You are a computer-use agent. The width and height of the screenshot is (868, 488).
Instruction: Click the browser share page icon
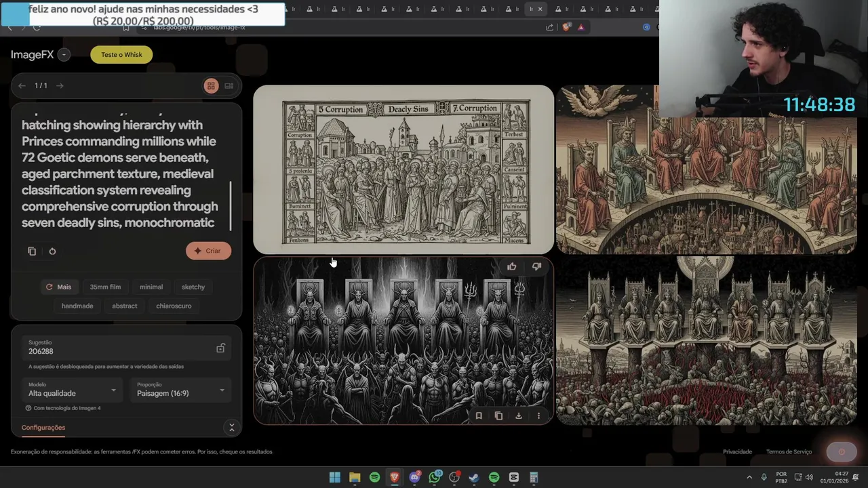coord(549,27)
